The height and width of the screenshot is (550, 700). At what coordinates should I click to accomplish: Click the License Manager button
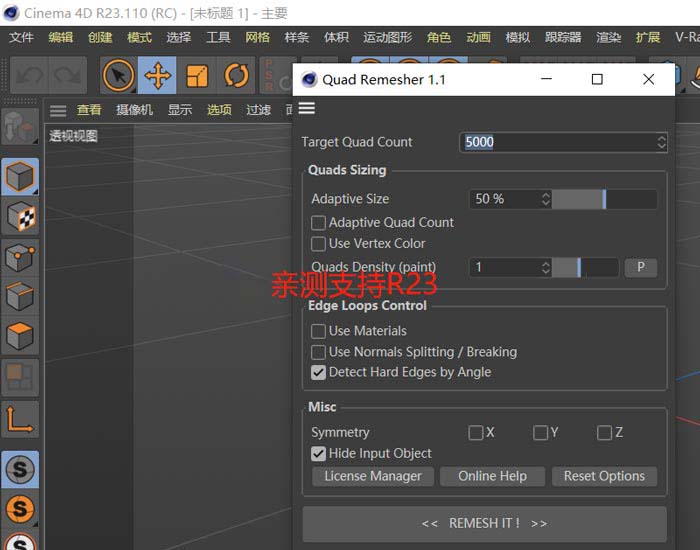click(x=373, y=476)
